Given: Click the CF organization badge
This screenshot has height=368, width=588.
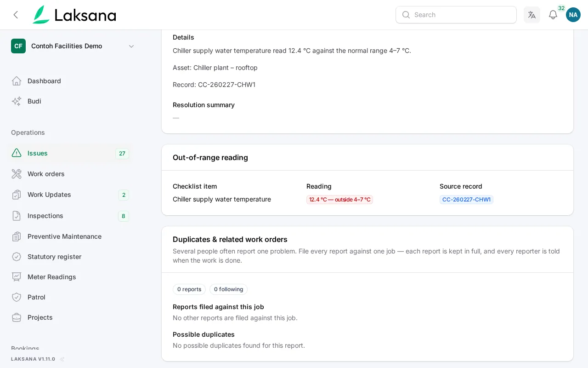Looking at the screenshot, I should tap(18, 46).
